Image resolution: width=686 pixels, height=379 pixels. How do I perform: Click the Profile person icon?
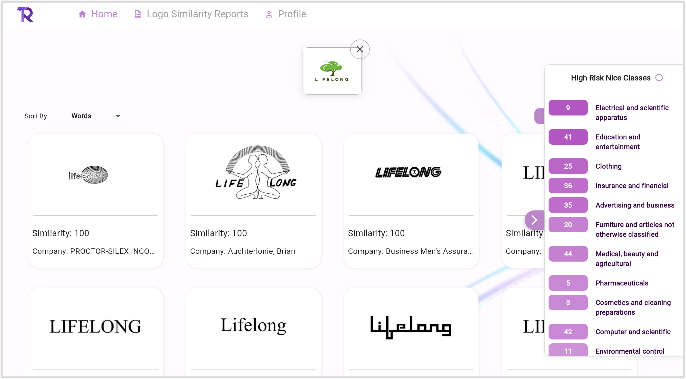(x=269, y=14)
